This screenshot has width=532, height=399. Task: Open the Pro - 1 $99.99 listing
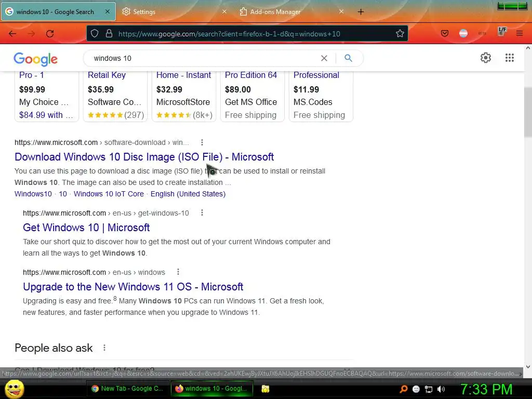tap(47, 96)
